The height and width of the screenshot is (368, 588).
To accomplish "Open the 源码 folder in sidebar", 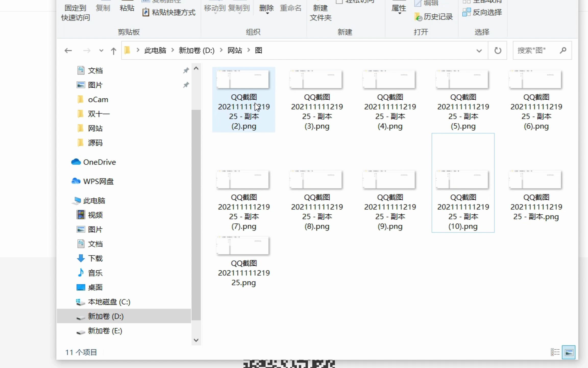I will point(95,143).
